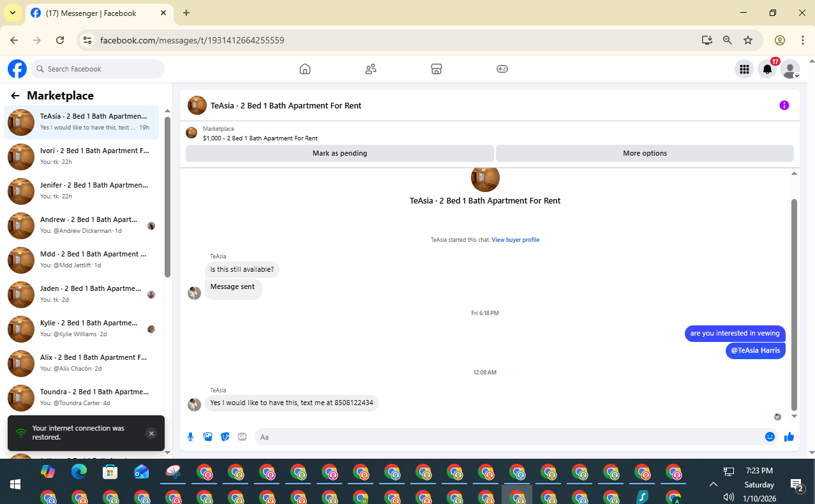The image size is (815, 504).
Task: Bookmark this page with the star
Action: click(x=748, y=40)
